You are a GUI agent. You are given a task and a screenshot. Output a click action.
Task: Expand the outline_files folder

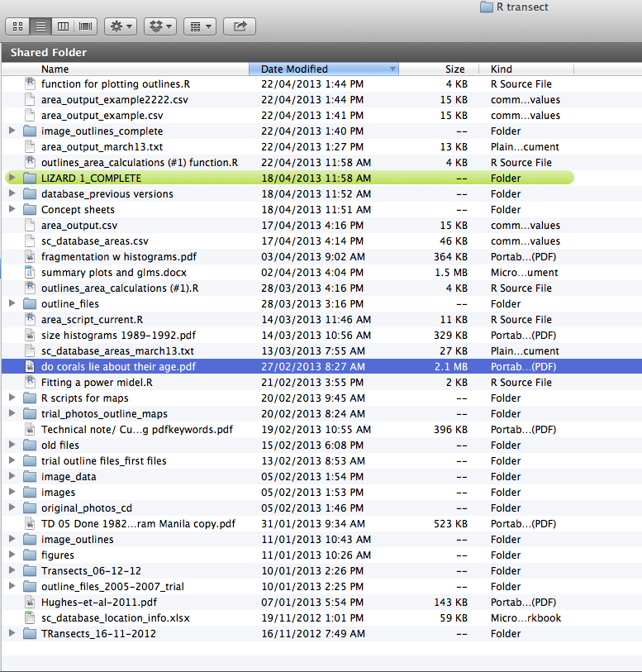point(12,303)
